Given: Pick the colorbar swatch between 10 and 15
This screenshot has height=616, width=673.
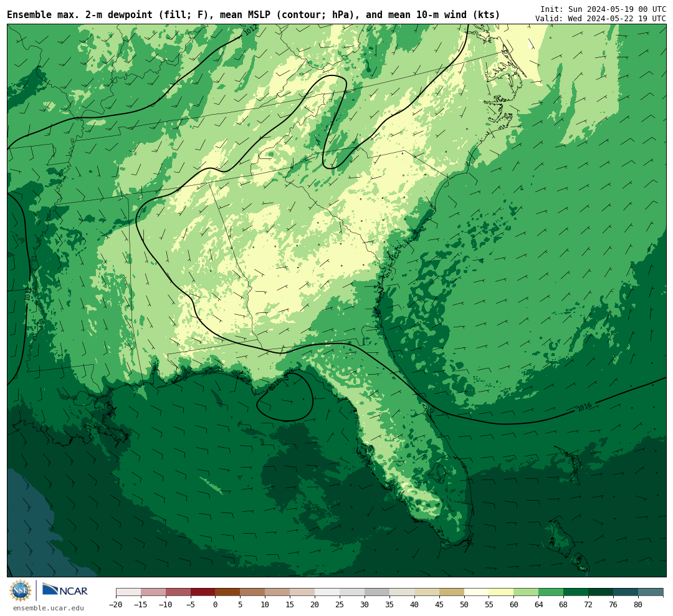Looking at the screenshot, I should coord(278,592).
